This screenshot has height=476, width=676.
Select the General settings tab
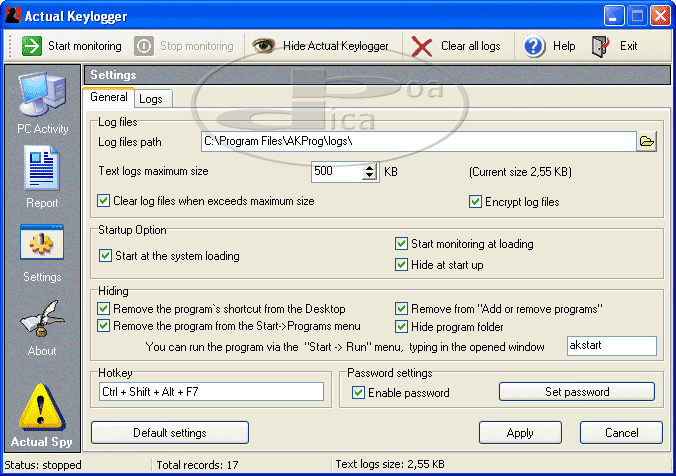click(x=109, y=98)
